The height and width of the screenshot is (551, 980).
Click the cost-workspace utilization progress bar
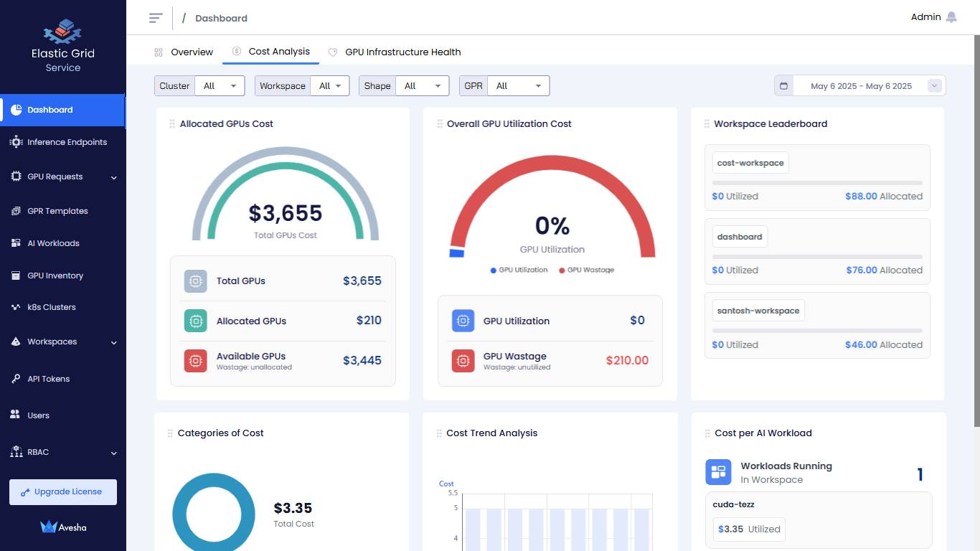pyautogui.click(x=817, y=183)
